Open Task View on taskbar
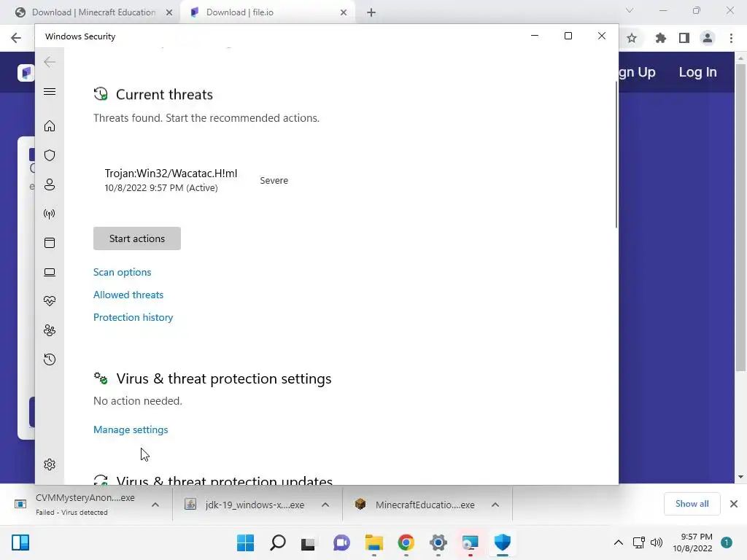 point(309,543)
